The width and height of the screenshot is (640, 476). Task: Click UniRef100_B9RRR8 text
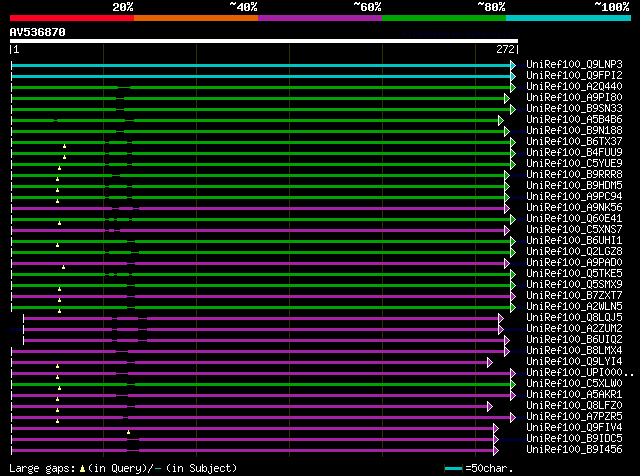[x=574, y=175]
